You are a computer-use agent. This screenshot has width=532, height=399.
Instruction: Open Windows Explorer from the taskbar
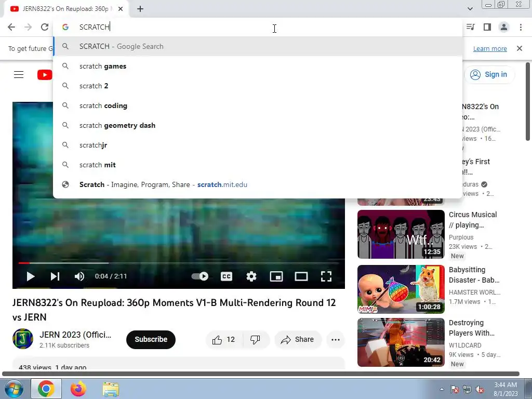point(111,389)
